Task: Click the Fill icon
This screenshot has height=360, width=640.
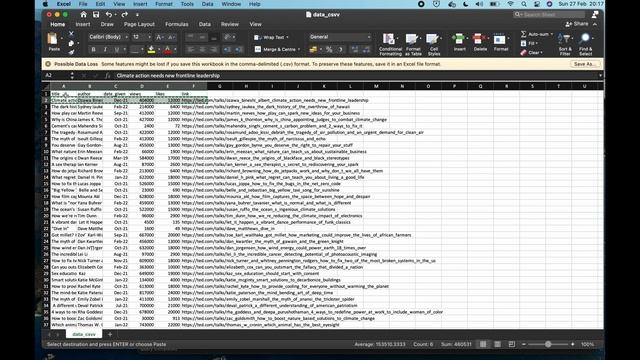Action: (524, 43)
